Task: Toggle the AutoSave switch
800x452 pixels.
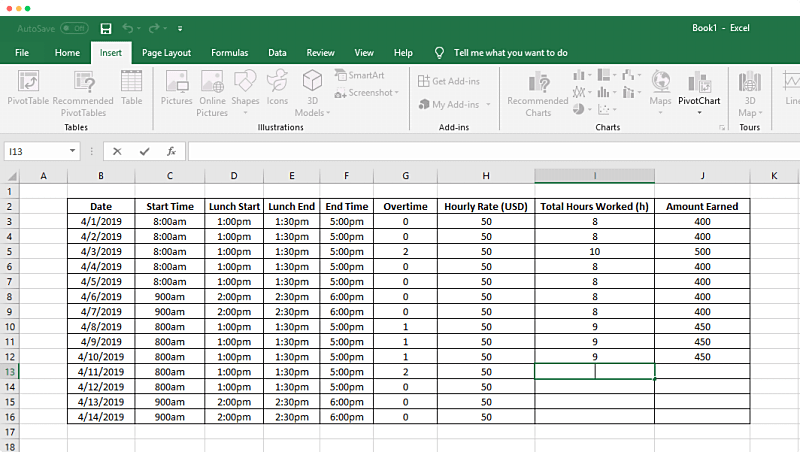Action: [73, 29]
